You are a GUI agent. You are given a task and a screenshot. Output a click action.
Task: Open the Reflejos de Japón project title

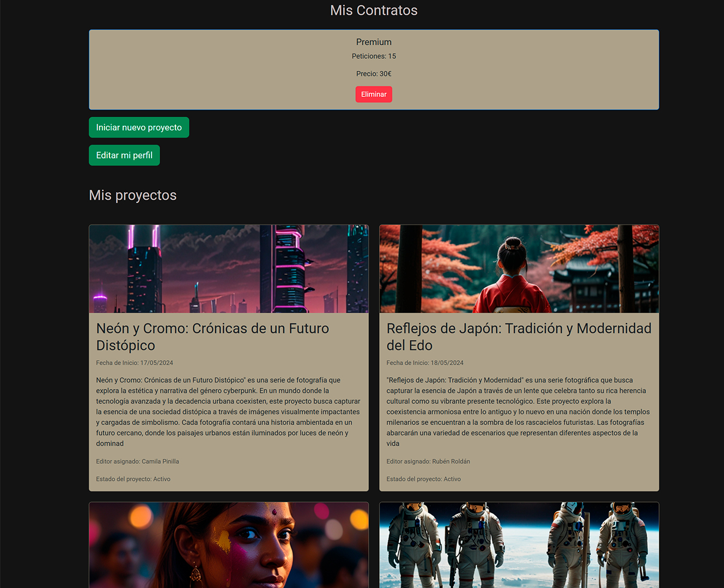pos(519,337)
